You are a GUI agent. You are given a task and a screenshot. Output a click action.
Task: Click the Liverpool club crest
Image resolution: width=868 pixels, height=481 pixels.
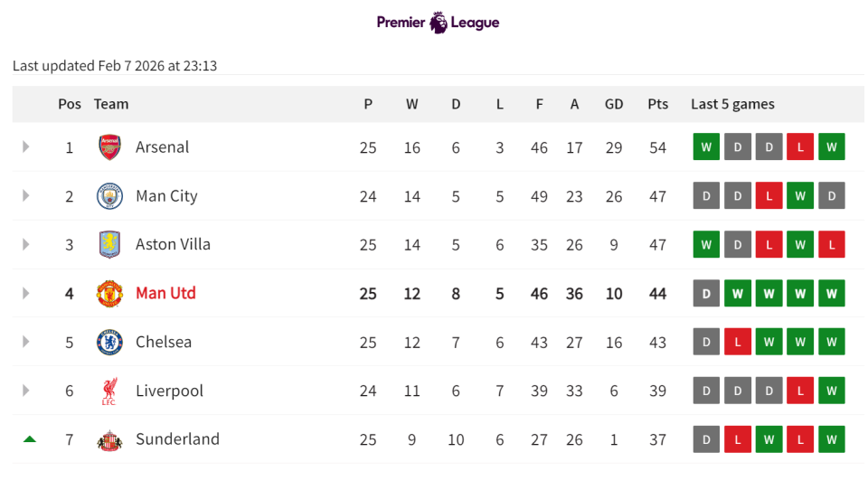(x=109, y=391)
